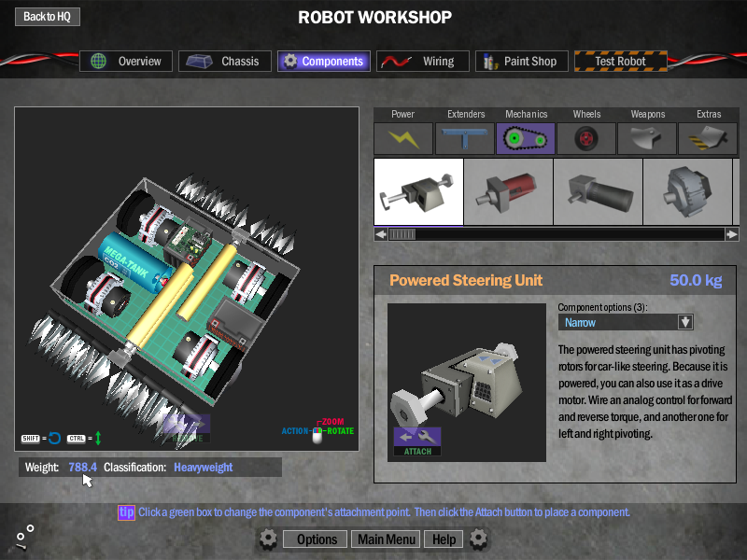This screenshot has height=560, width=747.
Task: Click the chassis shape icon on the Chassis tab
Action: (x=199, y=61)
